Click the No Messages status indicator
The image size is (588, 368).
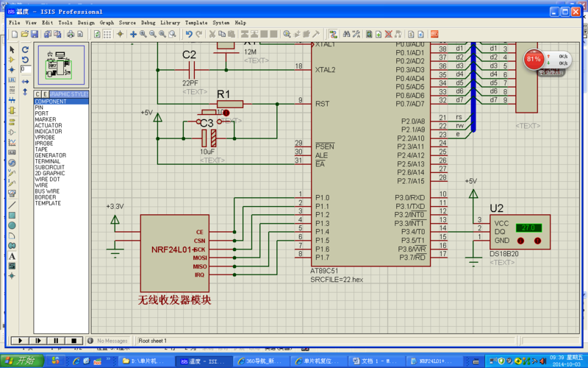[108, 341]
